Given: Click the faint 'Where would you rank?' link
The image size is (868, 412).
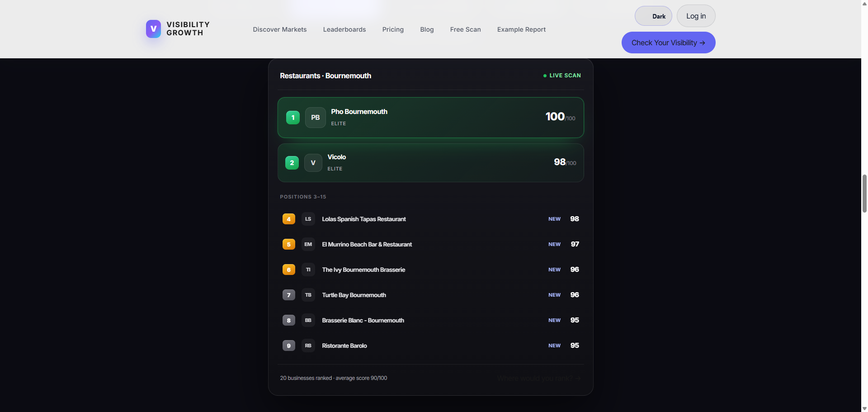Looking at the screenshot, I should tap(539, 379).
